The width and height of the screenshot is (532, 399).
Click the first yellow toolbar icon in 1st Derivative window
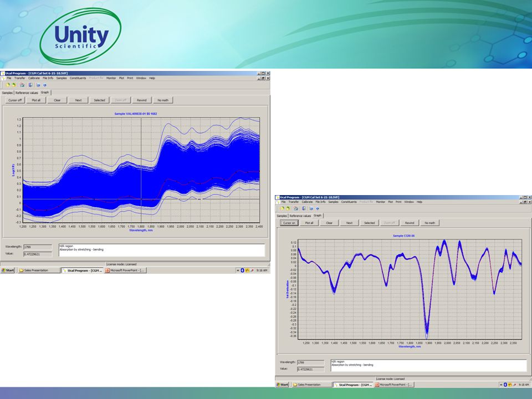282,208
